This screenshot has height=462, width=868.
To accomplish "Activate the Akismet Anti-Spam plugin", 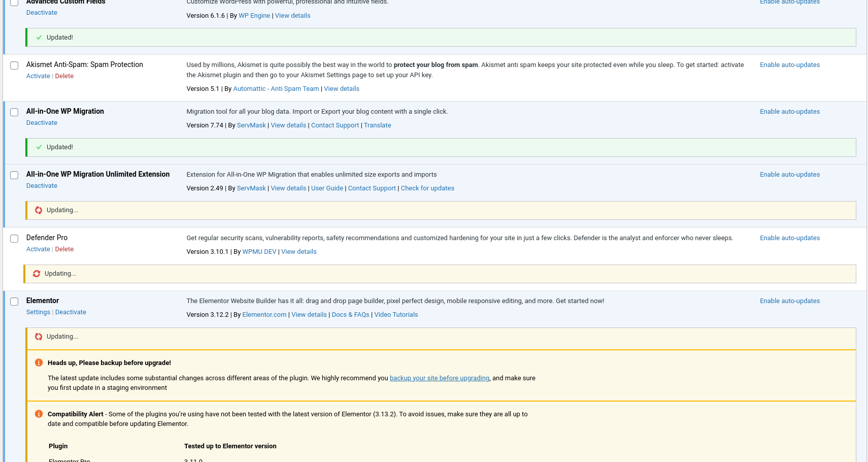I will coord(38,76).
